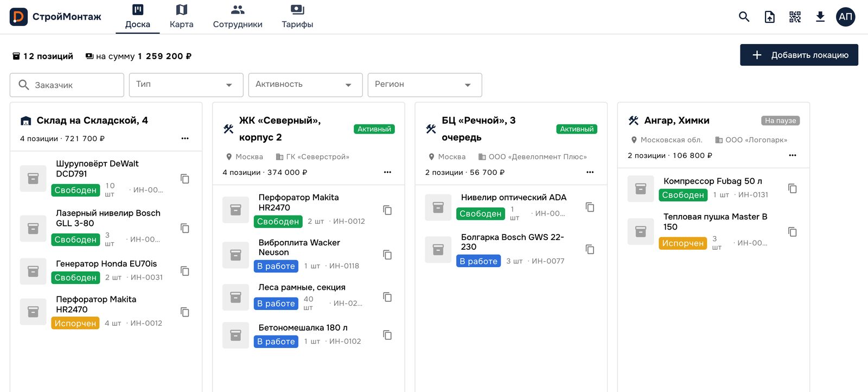Screen dimensions: 868x392
Task: Copy the Компрессор Fubag 50 л item
Action: (x=793, y=188)
